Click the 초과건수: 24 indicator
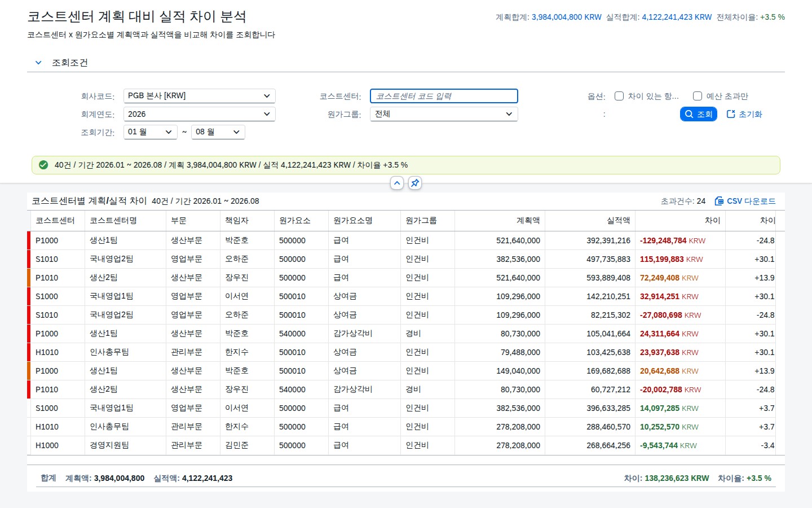 coord(683,201)
